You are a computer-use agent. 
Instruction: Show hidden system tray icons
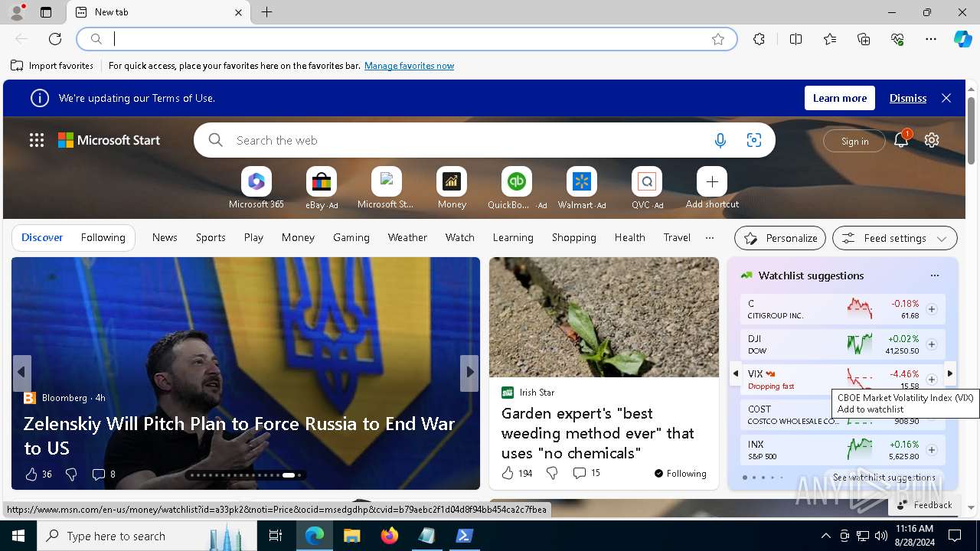coord(825,536)
